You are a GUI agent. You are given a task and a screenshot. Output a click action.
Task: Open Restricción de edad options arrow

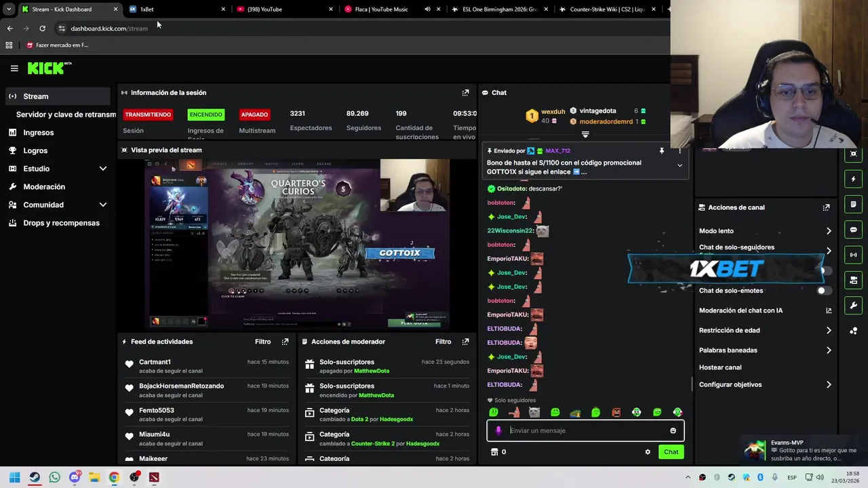coord(829,331)
